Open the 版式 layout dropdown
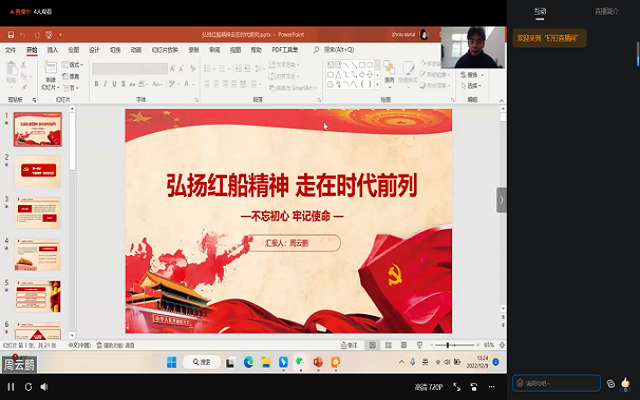This screenshot has width=640, height=400. [x=73, y=65]
